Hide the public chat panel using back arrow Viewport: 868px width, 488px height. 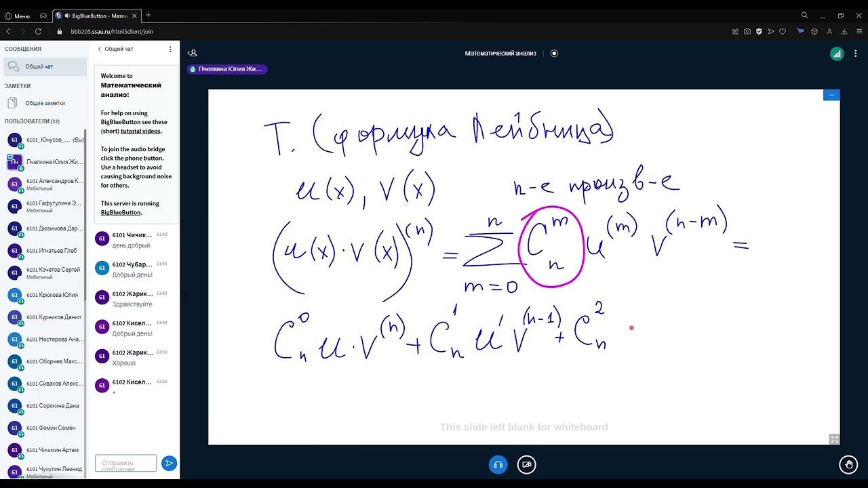click(x=100, y=49)
